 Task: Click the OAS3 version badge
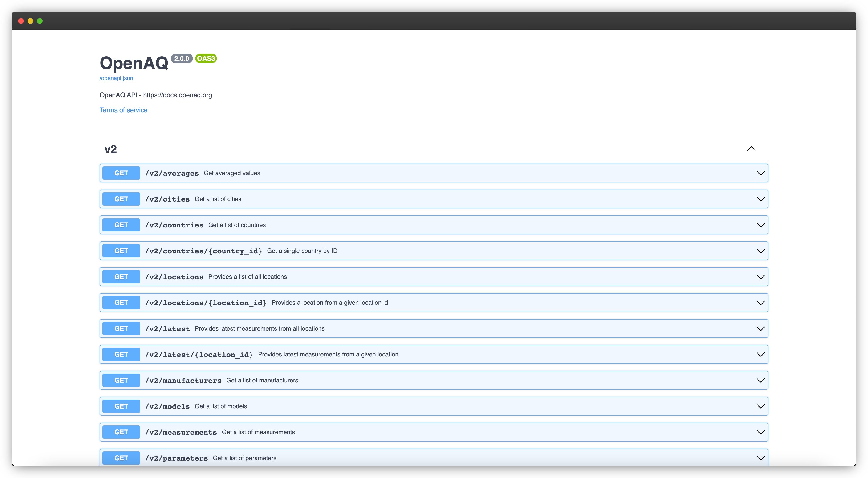(206, 59)
